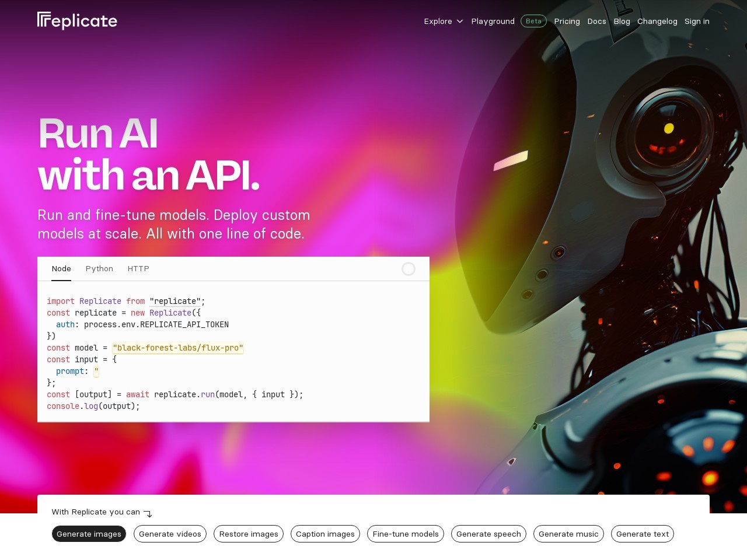The width and height of the screenshot is (747, 560).
Task: Switch to the Node code tab
Action: pyautogui.click(x=61, y=269)
